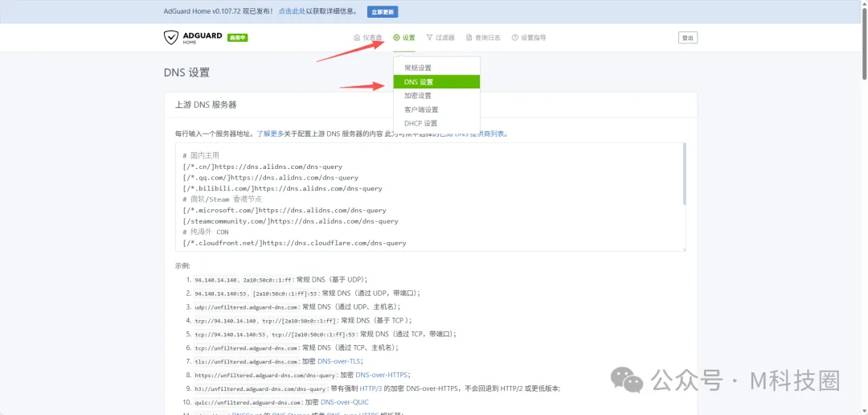The image size is (868, 415).
Task: Open the DNS-over-QUIC link
Action: click(x=344, y=402)
